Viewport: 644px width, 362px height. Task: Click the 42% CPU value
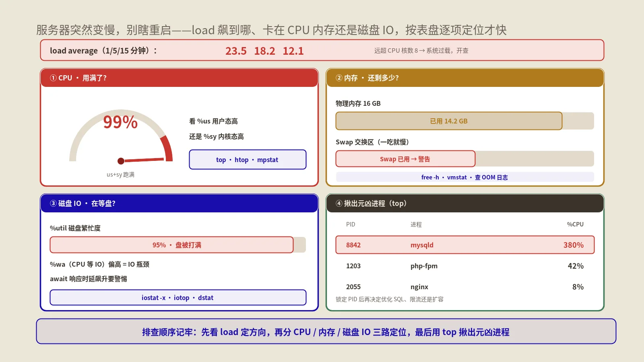tap(576, 266)
